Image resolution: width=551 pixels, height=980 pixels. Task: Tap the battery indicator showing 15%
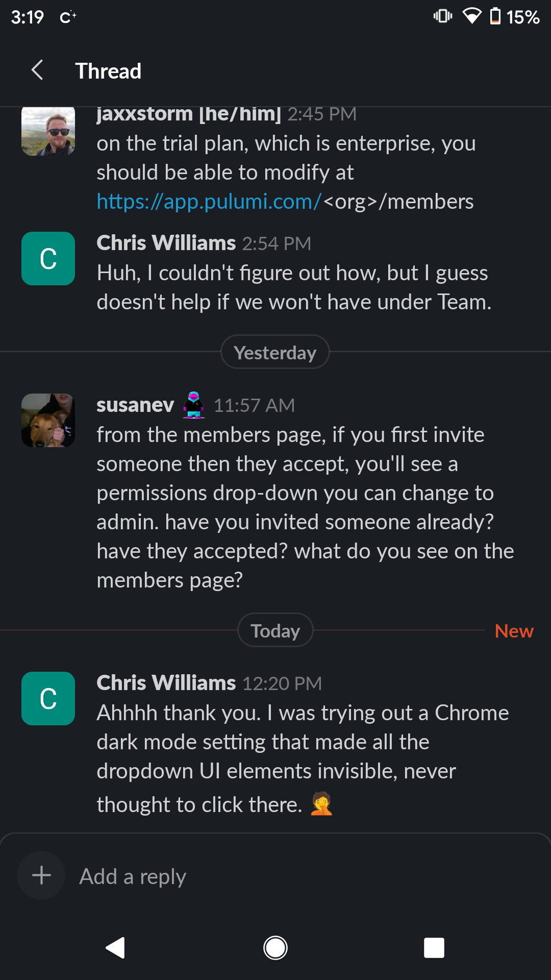[x=510, y=15]
